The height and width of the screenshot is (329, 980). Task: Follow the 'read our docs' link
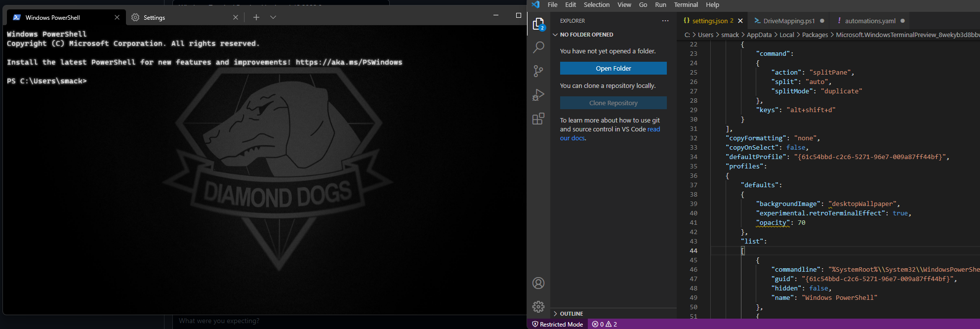pos(653,129)
